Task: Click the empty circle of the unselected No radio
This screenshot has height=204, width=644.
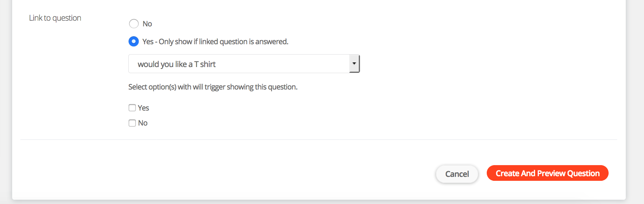Action: [134, 24]
